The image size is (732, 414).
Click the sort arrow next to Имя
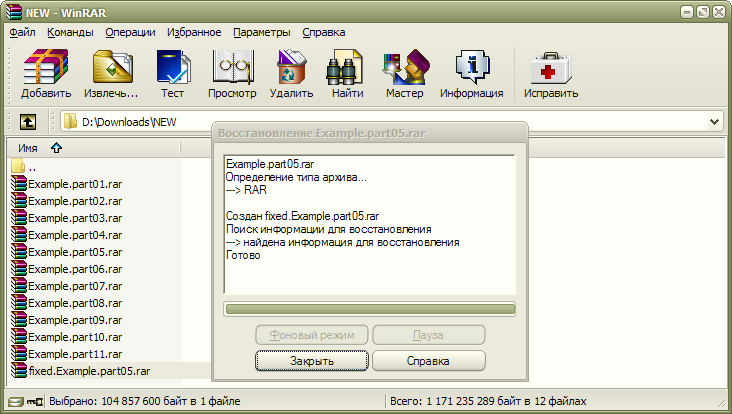tap(56, 148)
